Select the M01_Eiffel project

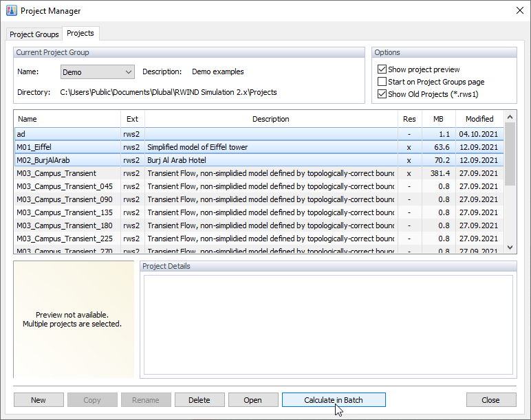(259, 147)
